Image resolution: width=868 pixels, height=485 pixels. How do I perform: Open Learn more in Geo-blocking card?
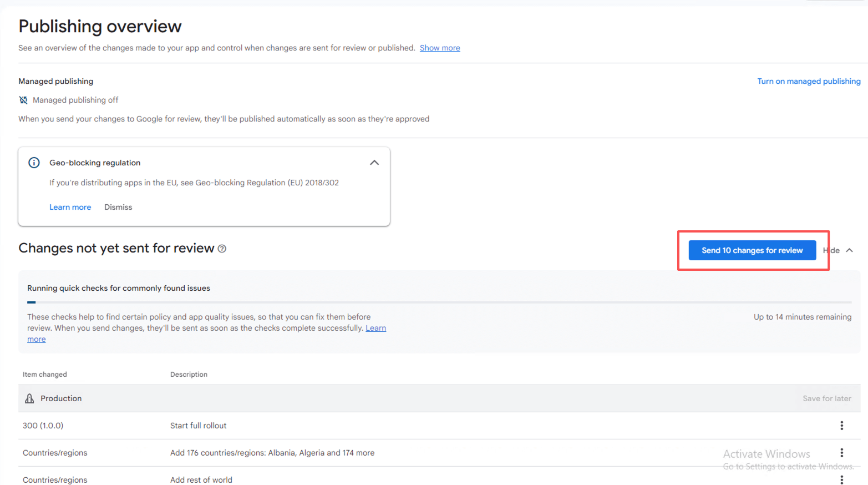coord(70,207)
